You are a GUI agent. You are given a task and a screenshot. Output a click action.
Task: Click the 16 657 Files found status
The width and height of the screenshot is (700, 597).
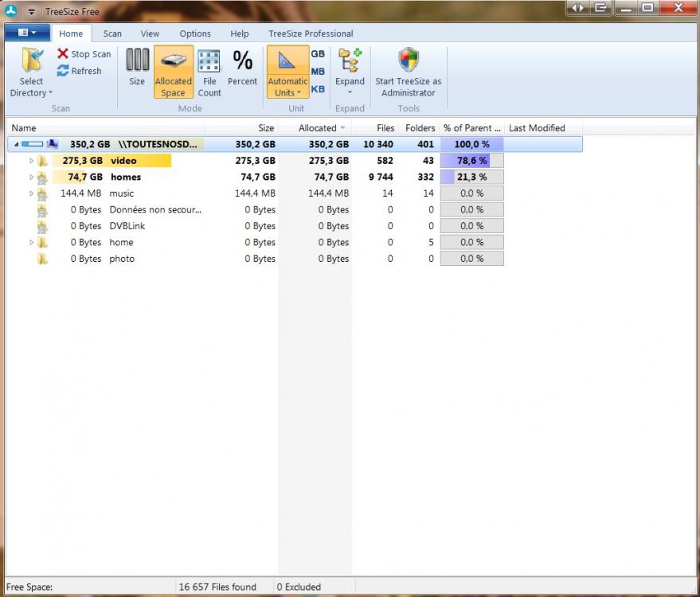pyautogui.click(x=218, y=587)
